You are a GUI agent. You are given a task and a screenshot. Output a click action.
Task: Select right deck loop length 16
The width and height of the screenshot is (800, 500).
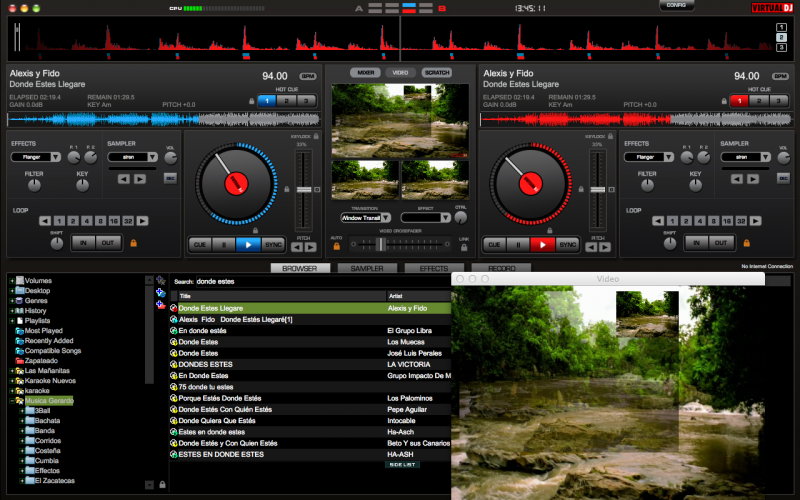click(727, 221)
